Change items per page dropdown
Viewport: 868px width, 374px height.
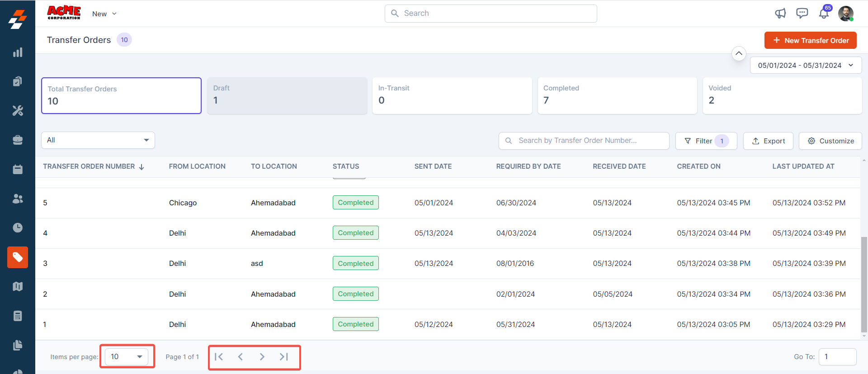[127, 357]
